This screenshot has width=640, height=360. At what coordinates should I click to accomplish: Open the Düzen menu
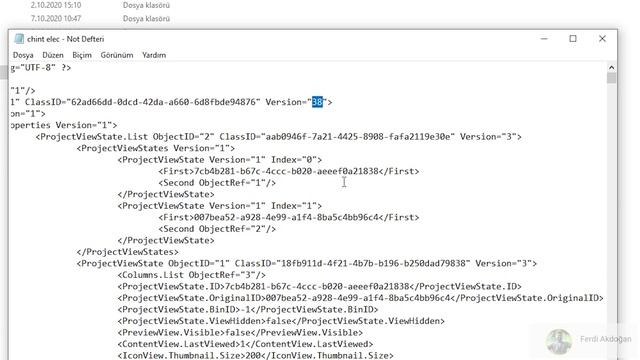coord(53,55)
